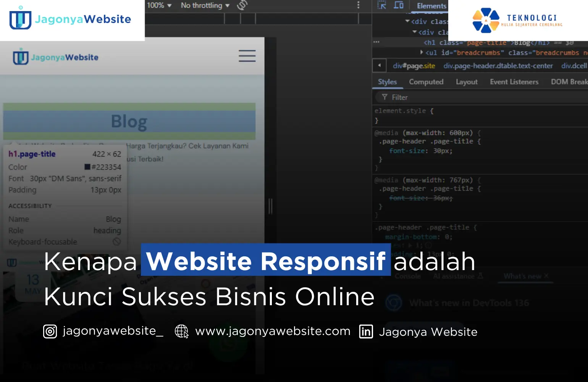The image size is (588, 382).
Task: Collapse the second nested div tree node
Action: [415, 32]
